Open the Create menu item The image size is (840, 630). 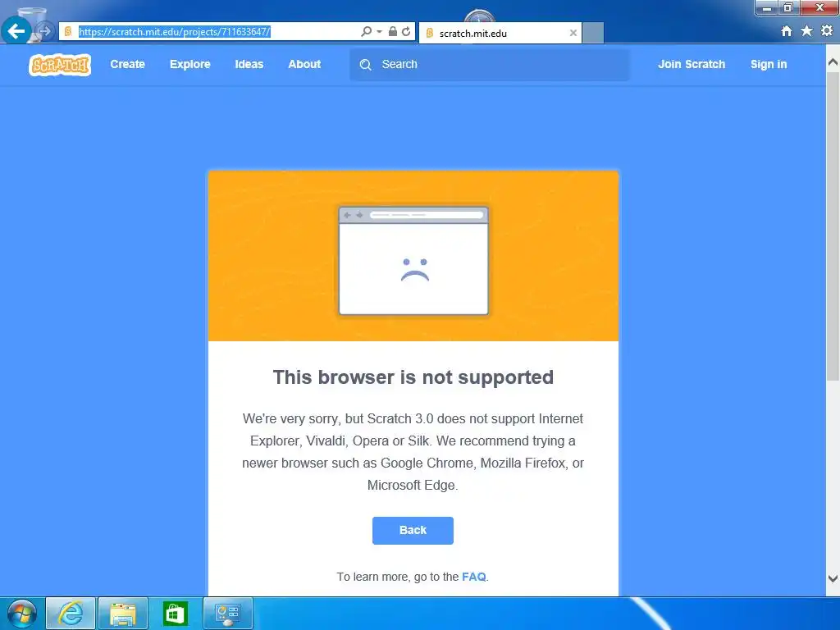click(127, 64)
